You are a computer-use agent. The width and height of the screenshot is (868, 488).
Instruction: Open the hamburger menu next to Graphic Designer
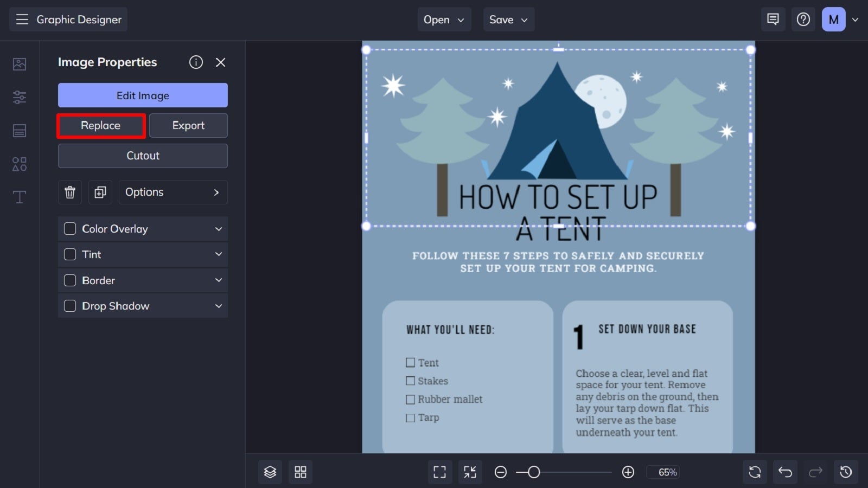click(x=22, y=19)
